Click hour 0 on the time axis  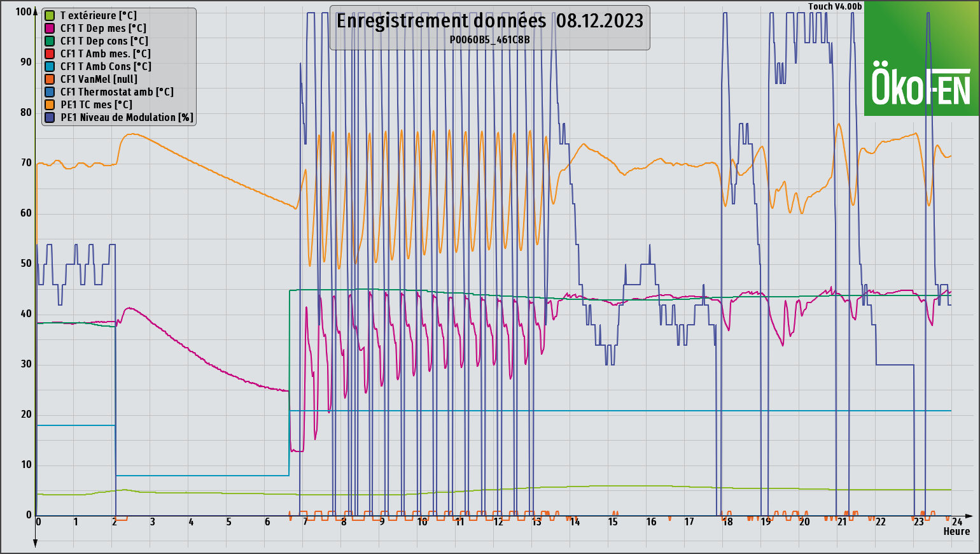(x=38, y=522)
